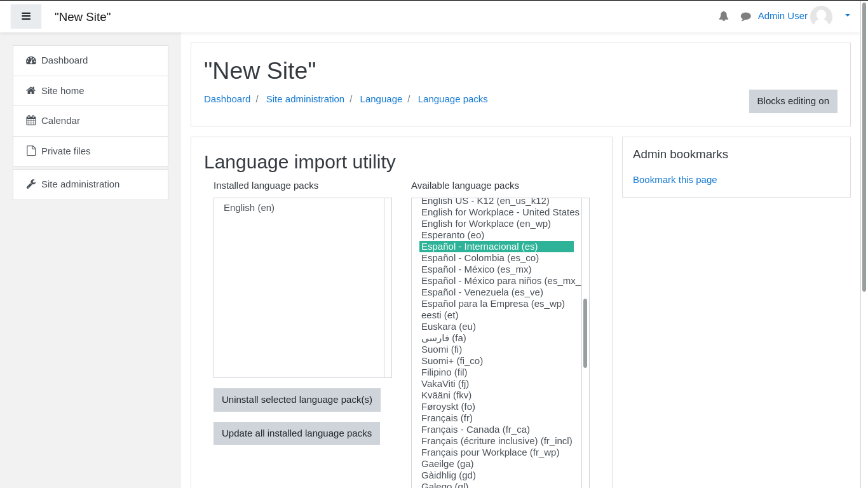
Task: Select Español - México (es_mx)
Action: coord(496,269)
